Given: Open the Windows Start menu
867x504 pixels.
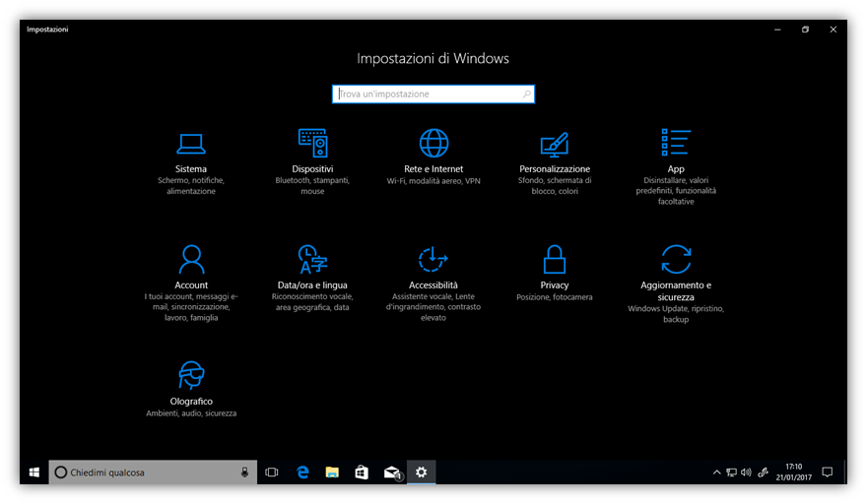Looking at the screenshot, I should click(x=33, y=472).
